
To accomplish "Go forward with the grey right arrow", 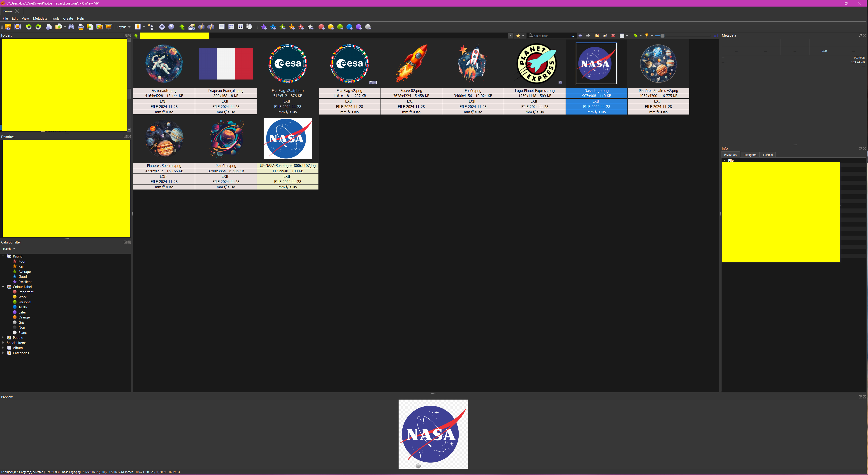I will point(588,36).
